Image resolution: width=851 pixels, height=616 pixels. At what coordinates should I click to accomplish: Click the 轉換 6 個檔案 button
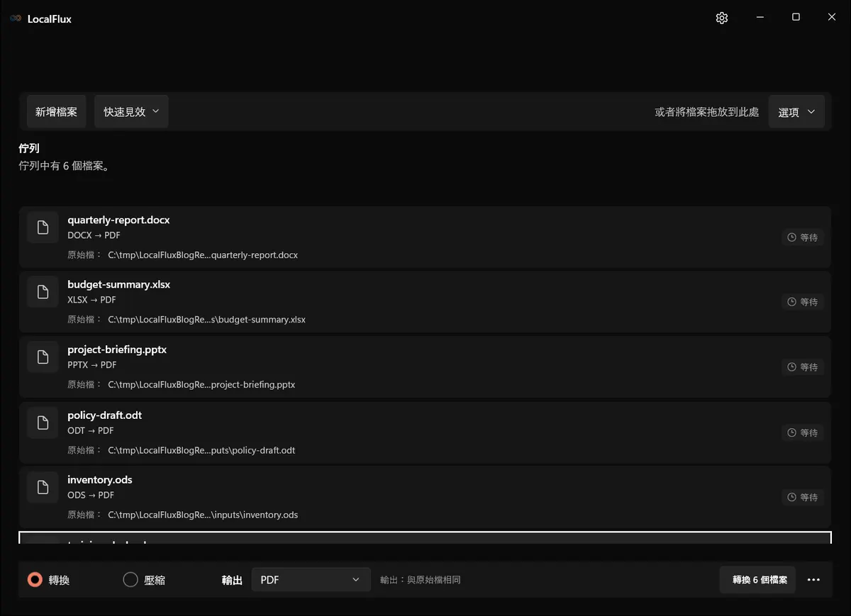pyautogui.click(x=758, y=580)
